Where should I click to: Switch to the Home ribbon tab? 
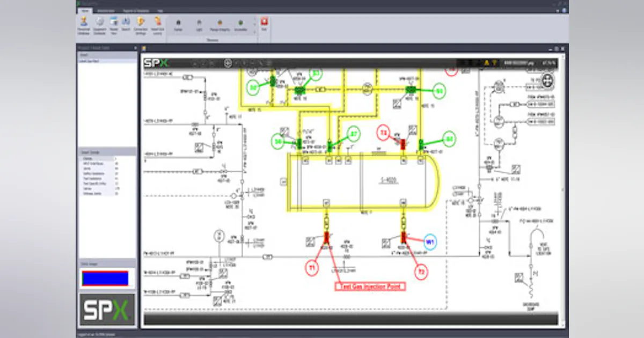85,10
